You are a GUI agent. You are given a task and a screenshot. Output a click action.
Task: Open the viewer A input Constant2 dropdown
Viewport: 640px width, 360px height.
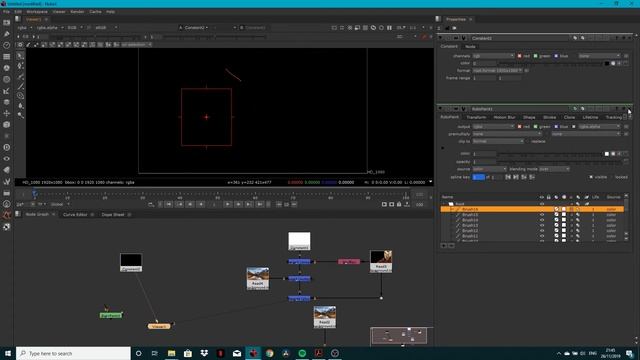[193, 28]
